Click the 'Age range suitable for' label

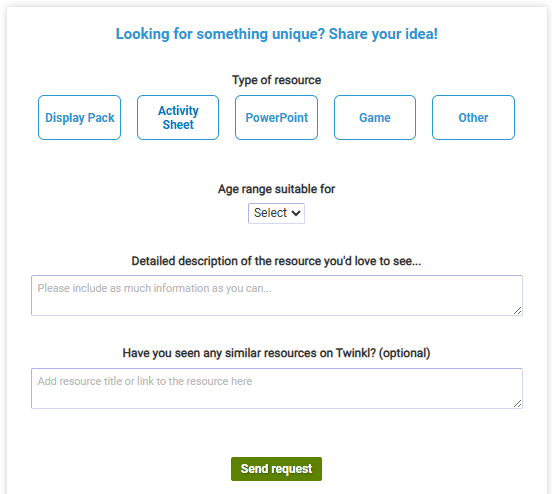coord(276,189)
